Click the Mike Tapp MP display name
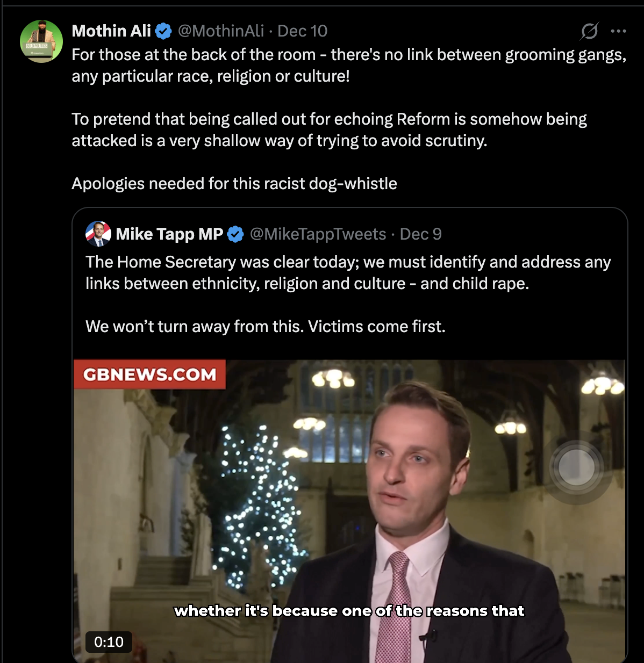 point(169,234)
